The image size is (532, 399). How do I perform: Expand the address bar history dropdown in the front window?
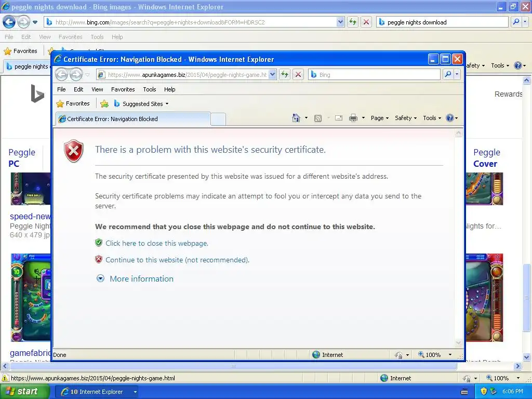click(x=272, y=75)
